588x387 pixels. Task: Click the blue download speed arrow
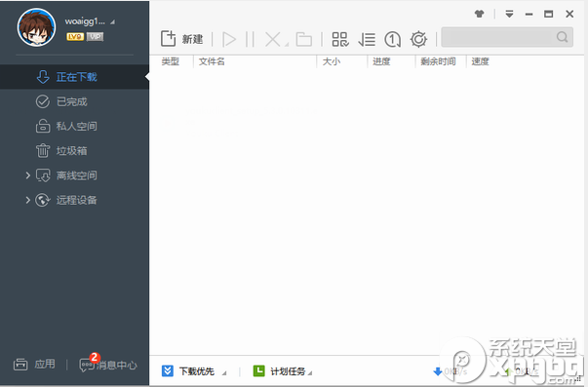[437, 371]
